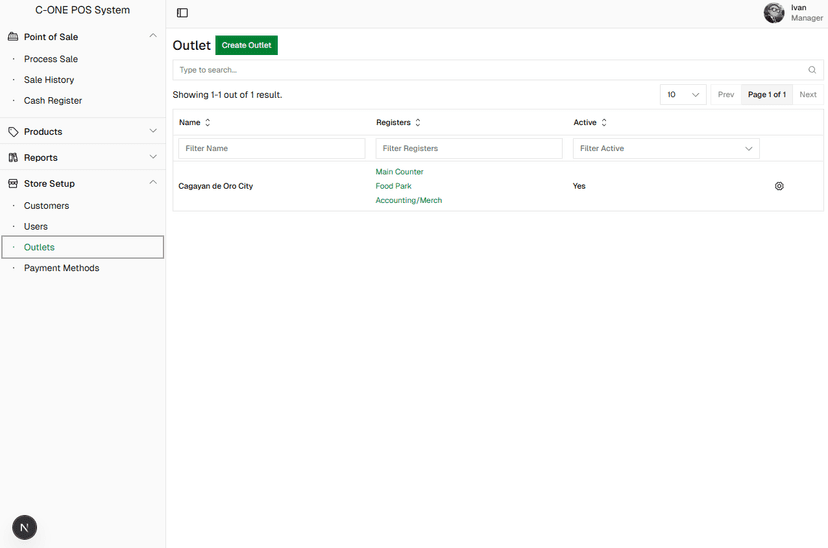This screenshot has width=828, height=548.
Task: Click the round N logo badge
Action: [24, 527]
